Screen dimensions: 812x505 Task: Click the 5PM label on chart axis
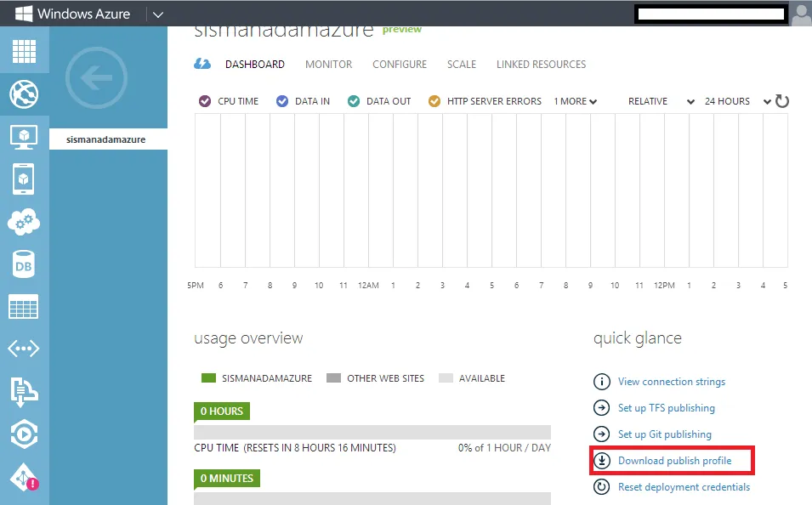click(x=196, y=286)
